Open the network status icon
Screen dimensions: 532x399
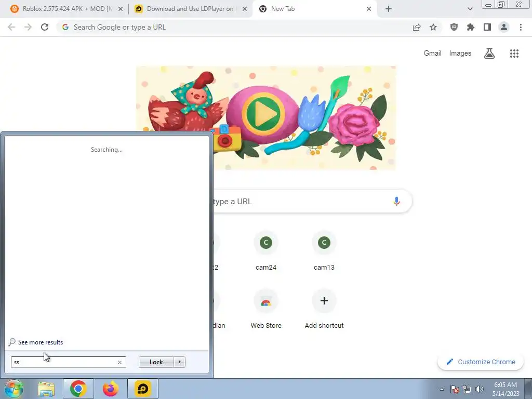(x=467, y=389)
